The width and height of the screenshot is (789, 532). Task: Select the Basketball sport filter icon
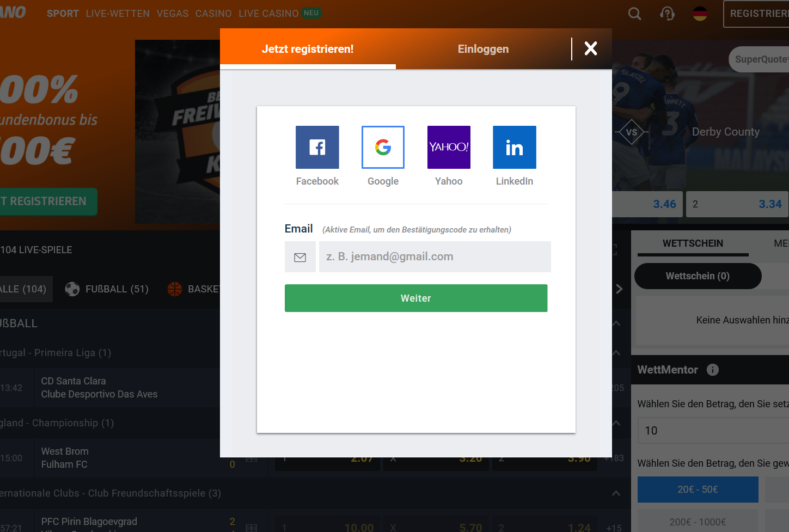click(175, 289)
